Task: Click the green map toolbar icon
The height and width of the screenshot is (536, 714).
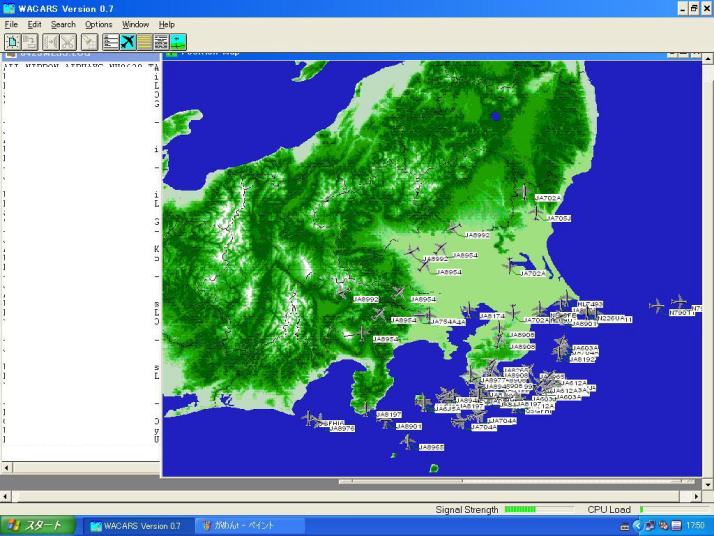Action: (178, 41)
